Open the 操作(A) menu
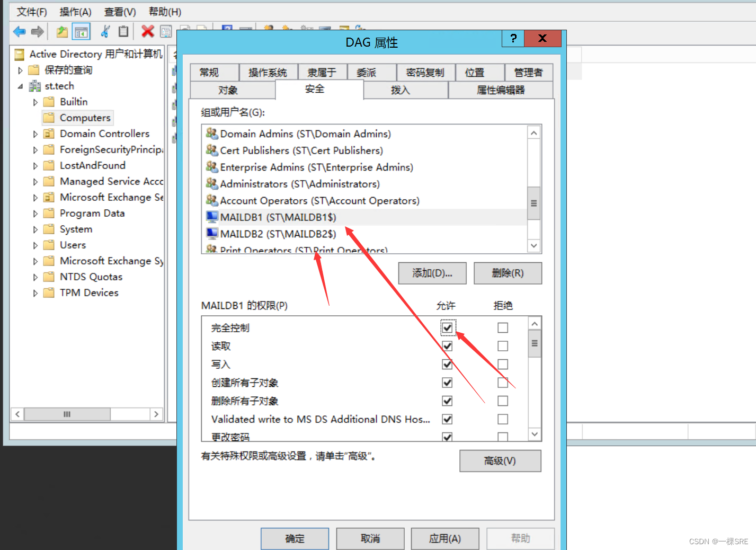Image resolution: width=756 pixels, height=550 pixels. tap(76, 12)
